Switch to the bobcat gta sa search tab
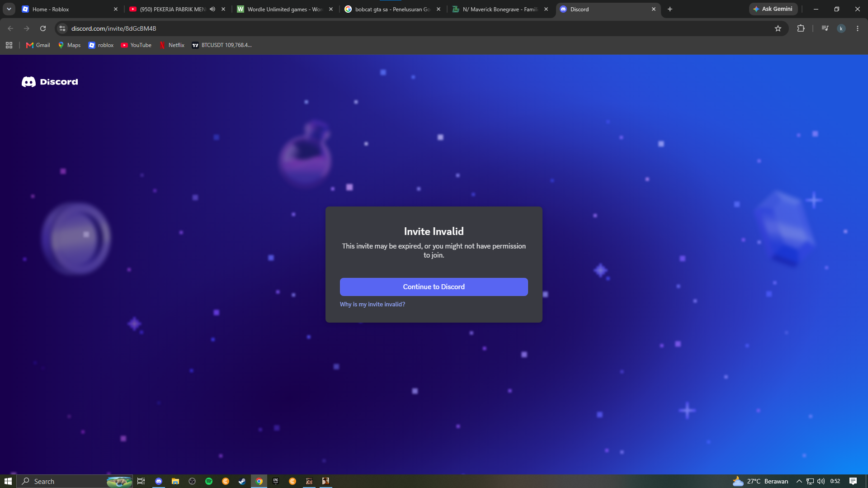868x488 pixels. [x=389, y=9]
